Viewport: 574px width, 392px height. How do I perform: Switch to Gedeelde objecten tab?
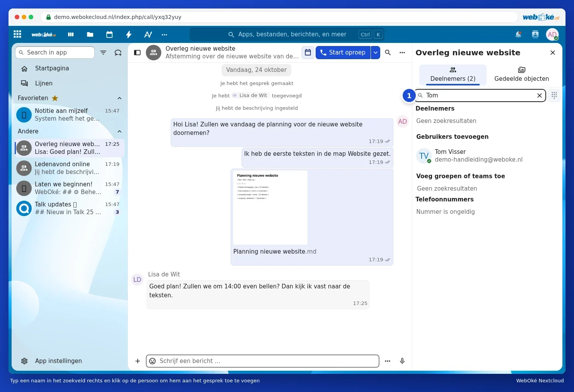[x=521, y=75]
